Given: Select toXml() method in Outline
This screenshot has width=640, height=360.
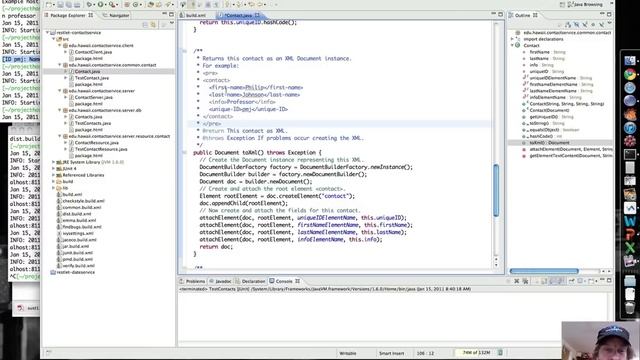Looking at the screenshot, I should click(549, 143).
